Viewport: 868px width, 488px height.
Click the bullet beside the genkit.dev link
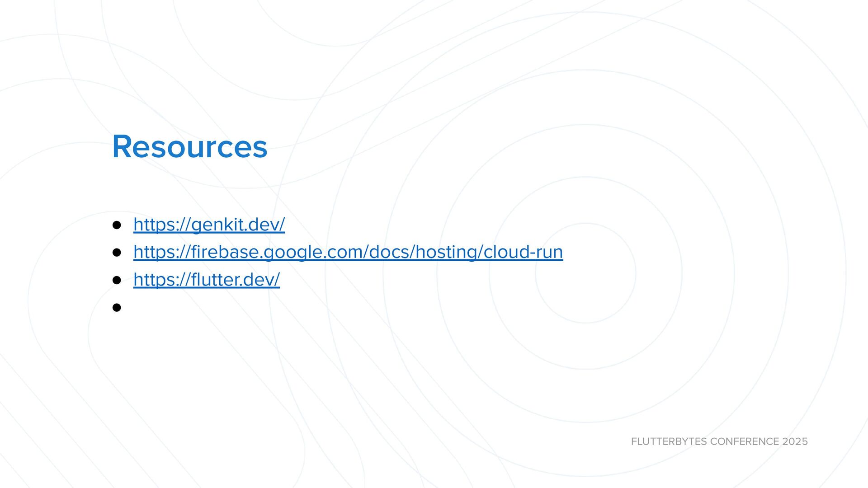click(x=117, y=225)
